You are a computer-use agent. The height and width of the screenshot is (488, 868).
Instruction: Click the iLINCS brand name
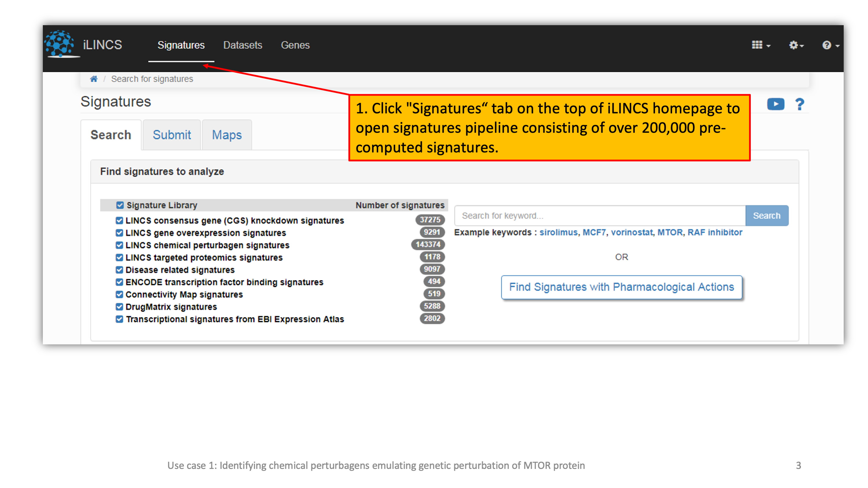pyautogui.click(x=102, y=45)
